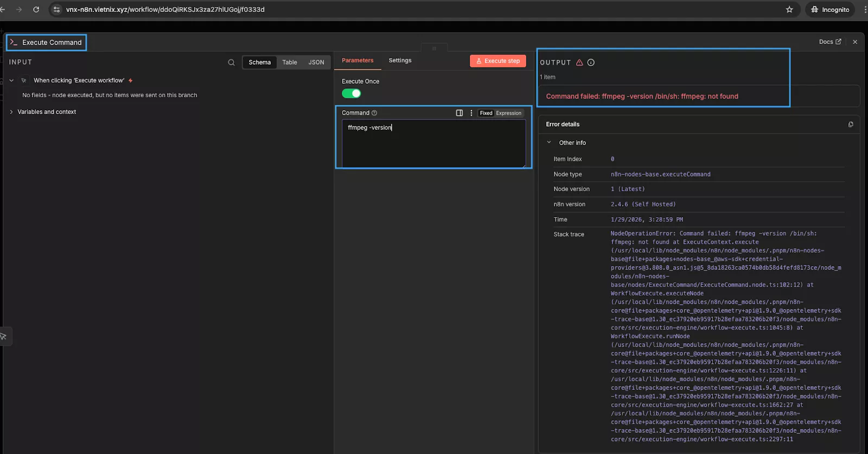Switch input view to JSON
The width and height of the screenshot is (868, 454).
point(316,62)
